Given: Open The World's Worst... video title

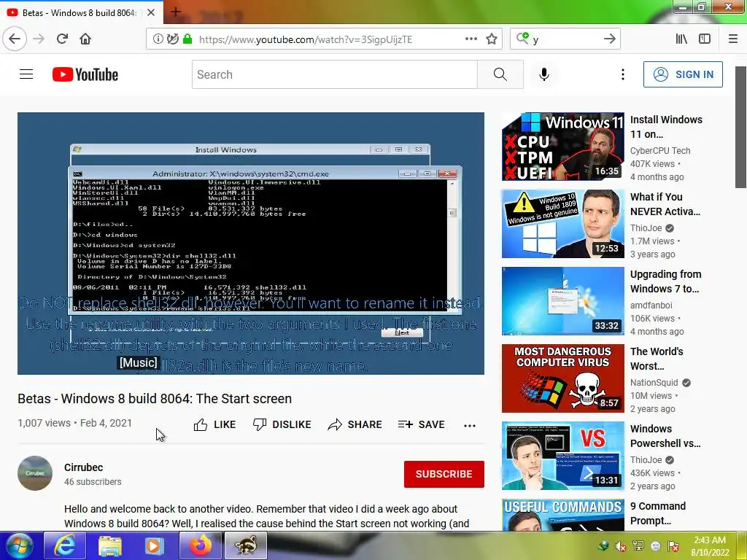Looking at the screenshot, I should tap(657, 359).
